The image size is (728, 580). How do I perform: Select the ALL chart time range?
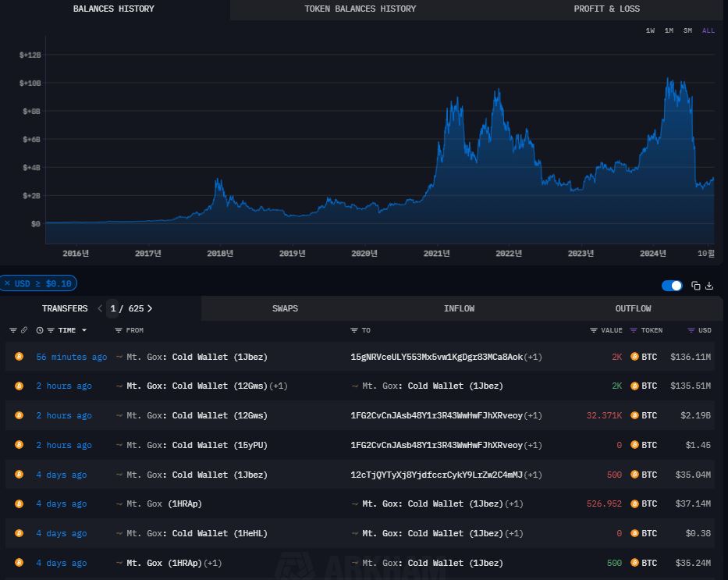(708, 30)
